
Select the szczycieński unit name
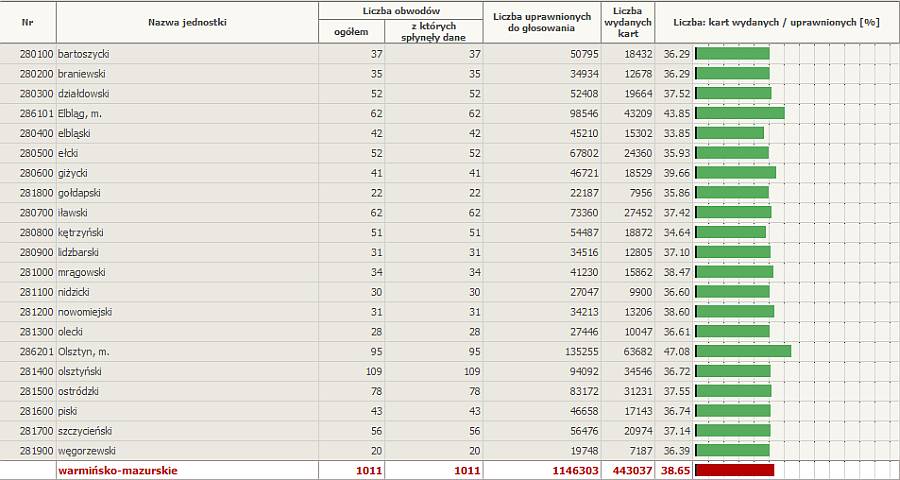point(85,431)
